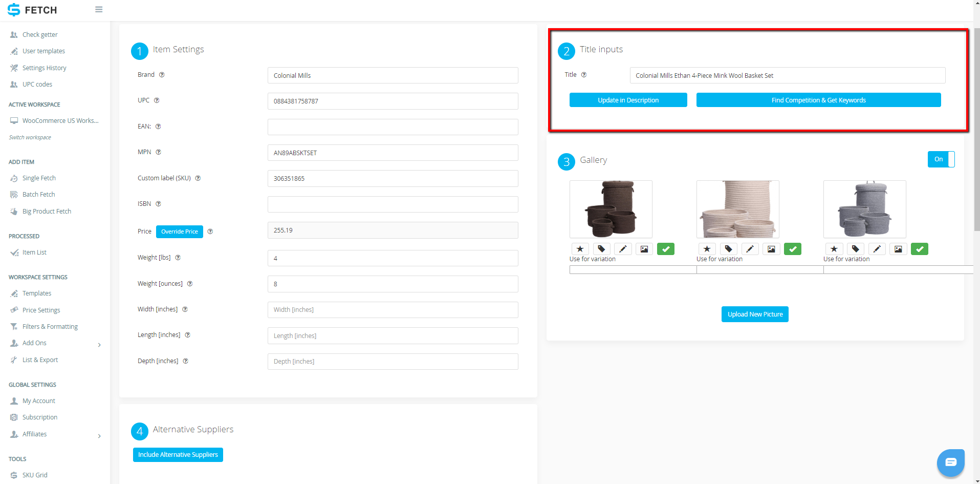This screenshot has width=980, height=484.
Task: Switch the Gallery On toggle
Action: [x=941, y=159]
